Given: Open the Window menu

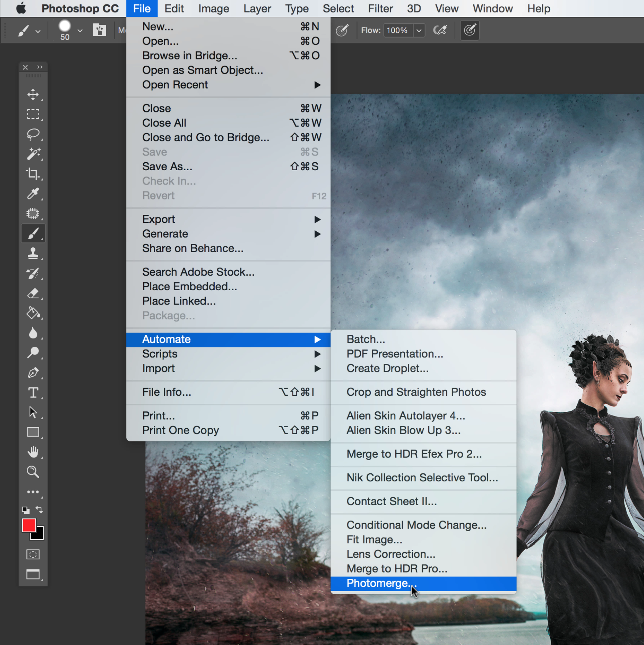Looking at the screenshot, I should (x=493, y=8).
